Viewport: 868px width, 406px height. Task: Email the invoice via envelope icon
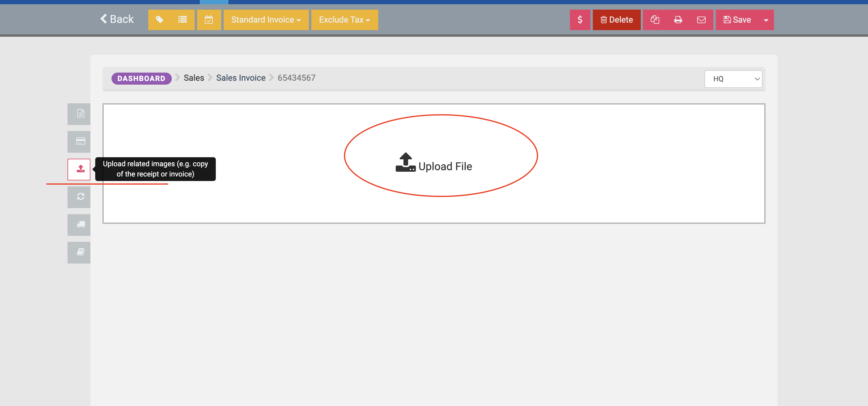click(701, 20)
